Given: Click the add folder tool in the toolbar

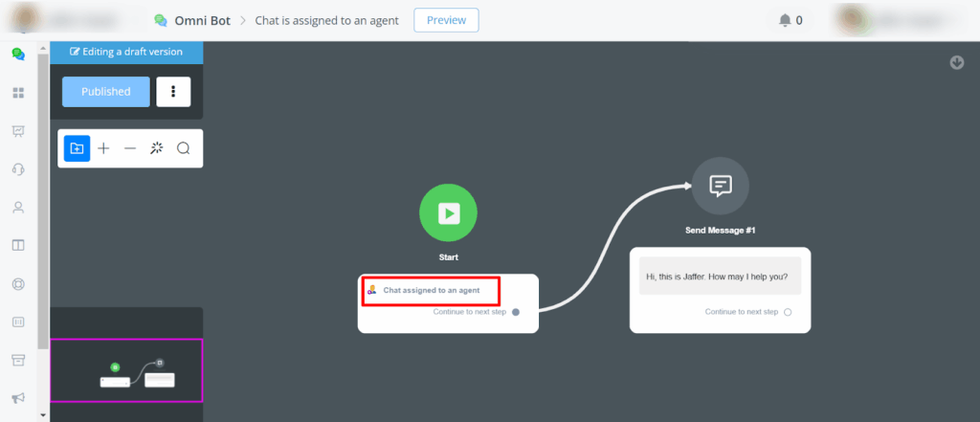Looking at the screenshot, I should pyautogui.click(x=77, y=148).
